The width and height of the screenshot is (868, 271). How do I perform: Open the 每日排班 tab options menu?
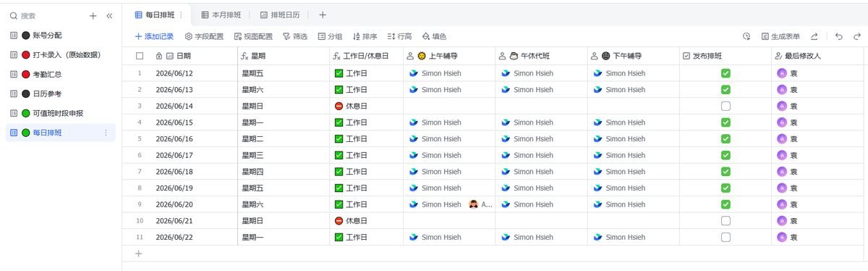[x=181, y=14]
